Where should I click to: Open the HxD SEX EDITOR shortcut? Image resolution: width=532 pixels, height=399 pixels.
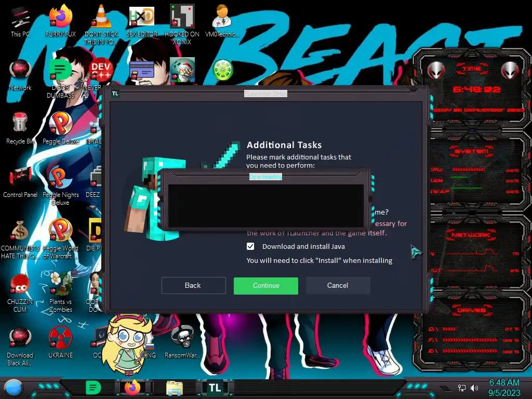click(142, 21)
